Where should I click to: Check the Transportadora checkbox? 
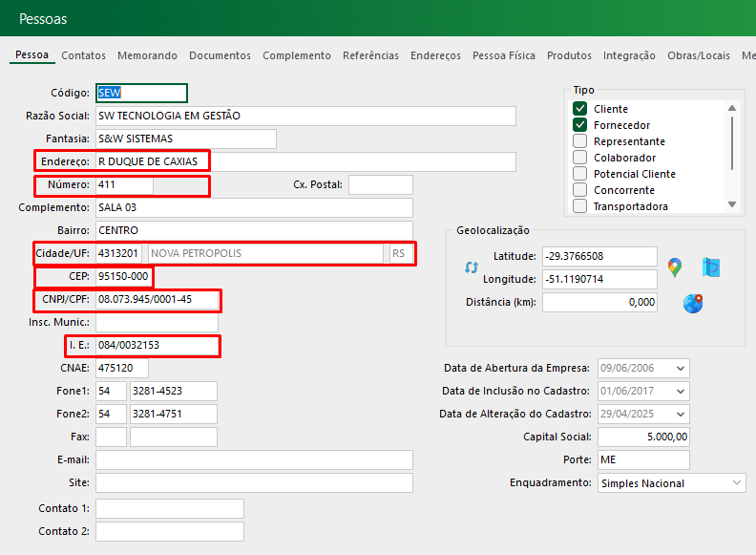click(579, 206)
